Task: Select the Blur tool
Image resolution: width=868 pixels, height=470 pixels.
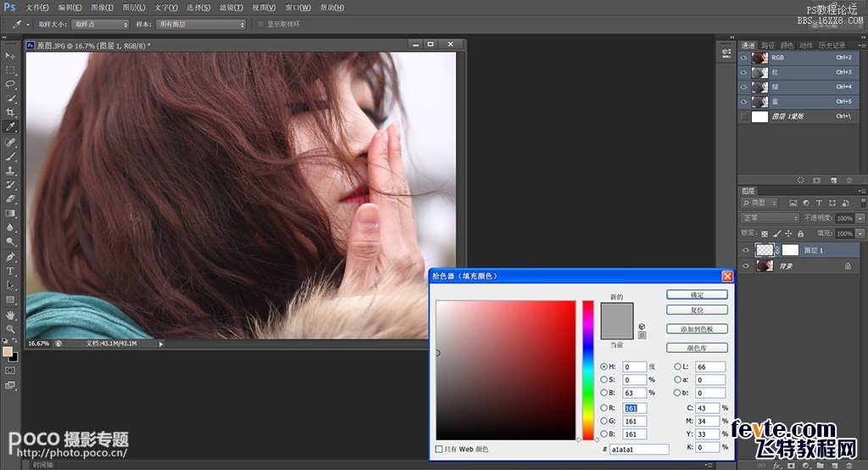Action: click(x=10, y=227)
